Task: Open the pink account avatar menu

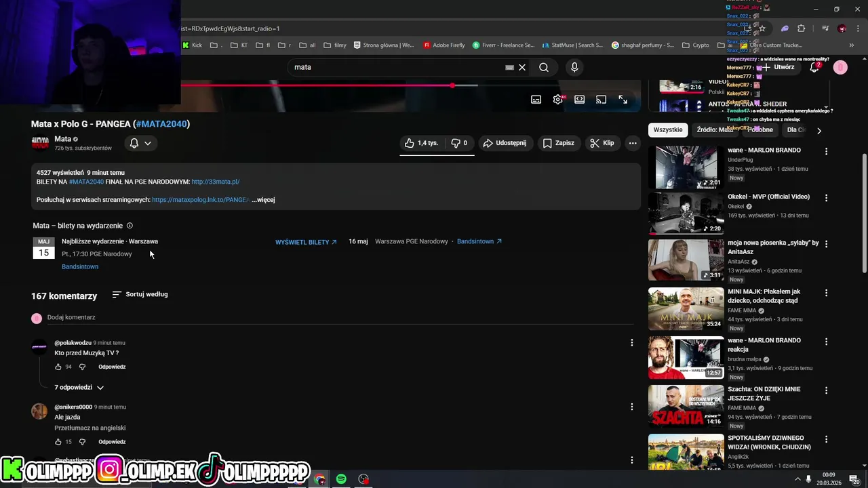Action: 840,67
